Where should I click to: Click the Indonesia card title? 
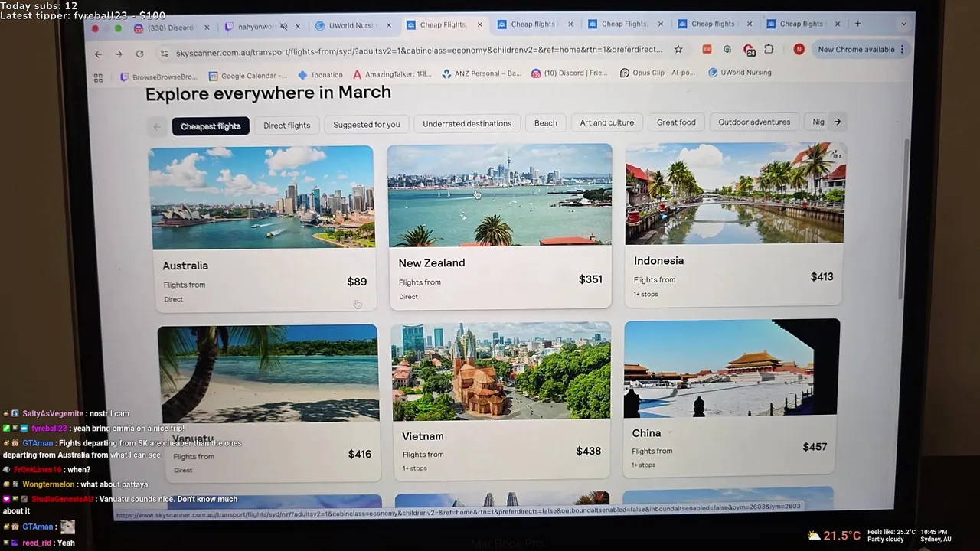[658, 261]
